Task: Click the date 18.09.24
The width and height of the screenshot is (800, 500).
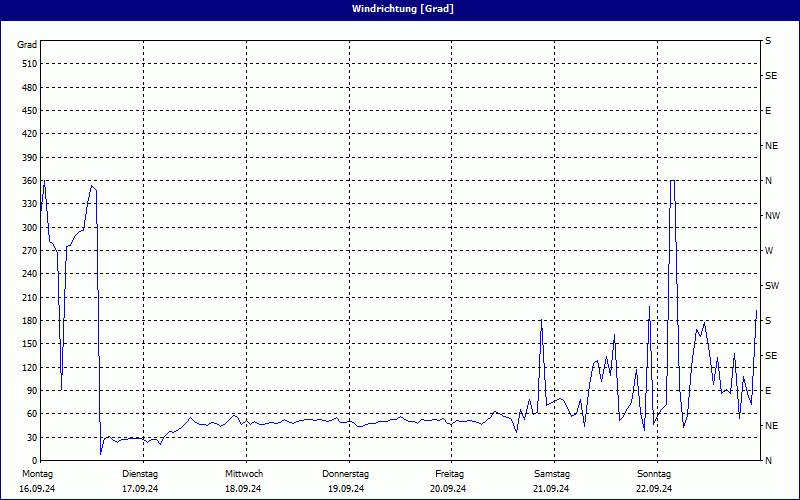Action: click(x=243, y=489)
